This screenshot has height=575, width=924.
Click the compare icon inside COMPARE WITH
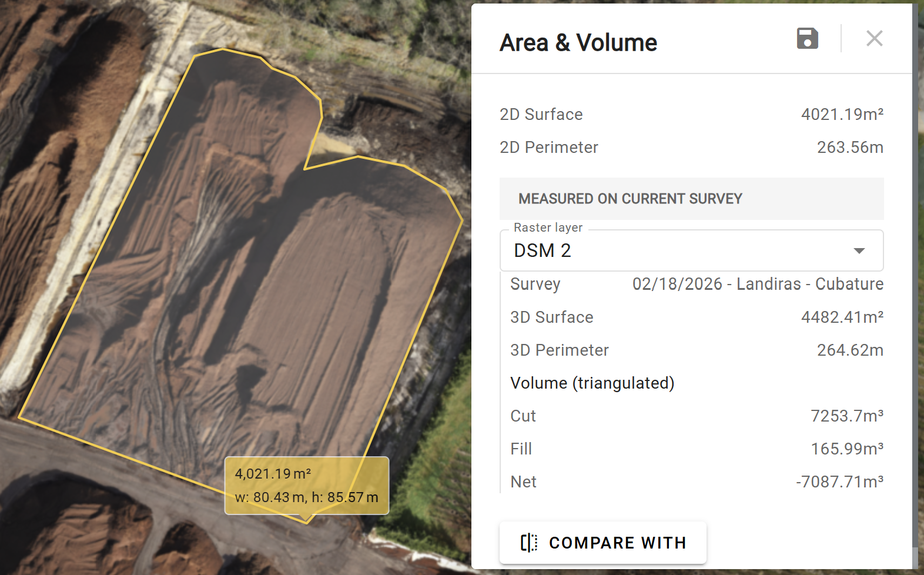pyautogui.click(x=528, y=542)
